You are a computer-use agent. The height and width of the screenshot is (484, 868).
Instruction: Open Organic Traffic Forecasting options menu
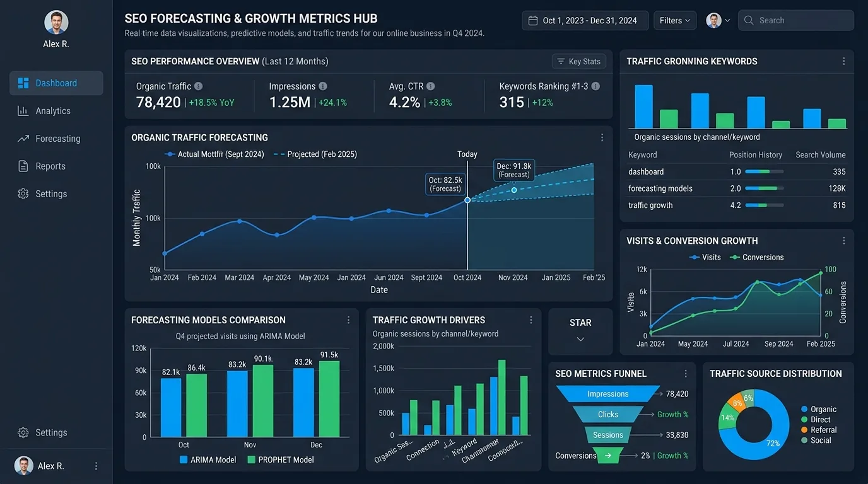(x=602, y=137)
